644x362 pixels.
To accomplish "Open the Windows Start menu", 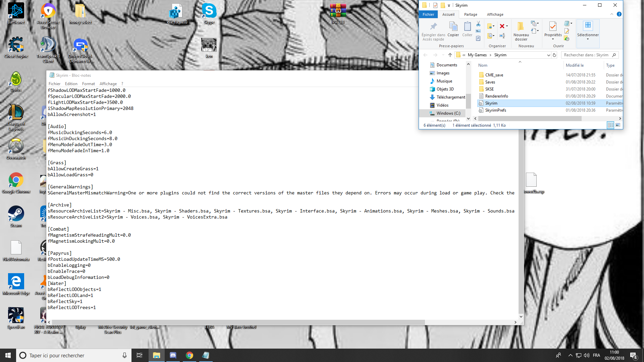I will [x=8, y=355].
